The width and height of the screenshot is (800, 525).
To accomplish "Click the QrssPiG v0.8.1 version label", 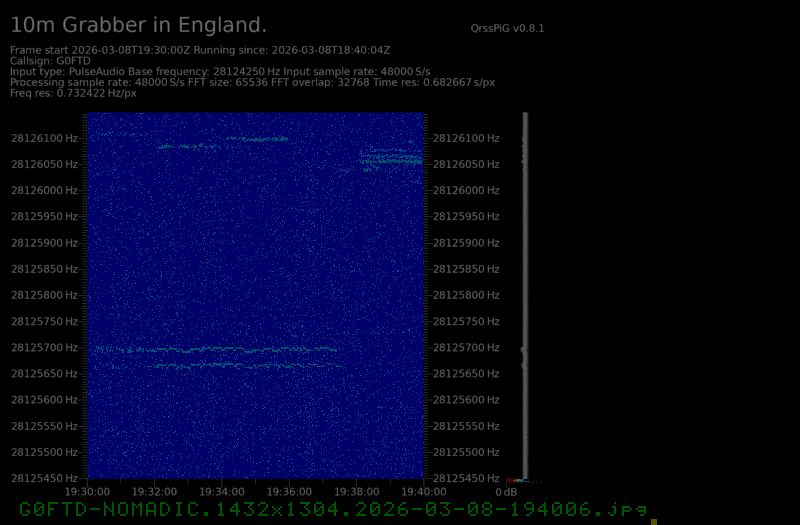I will [506, 29].
